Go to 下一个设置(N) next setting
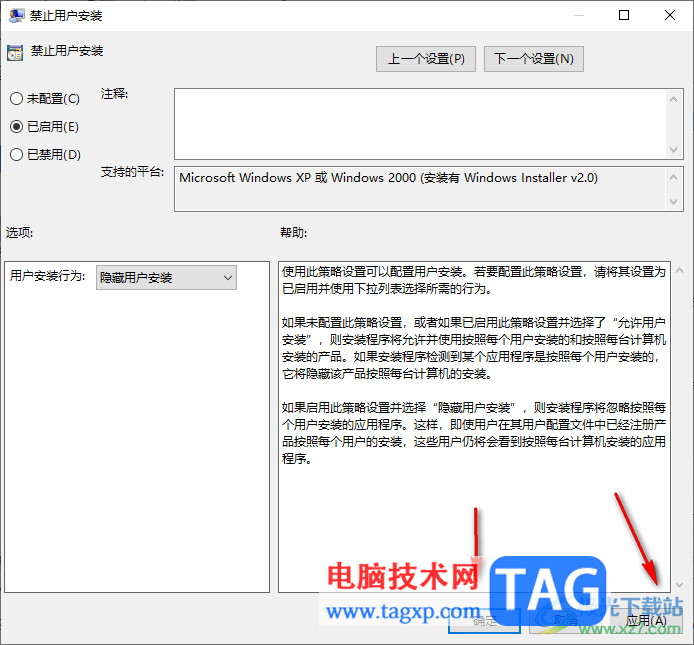This screenshot has width=694, height=645. [534, 59]
